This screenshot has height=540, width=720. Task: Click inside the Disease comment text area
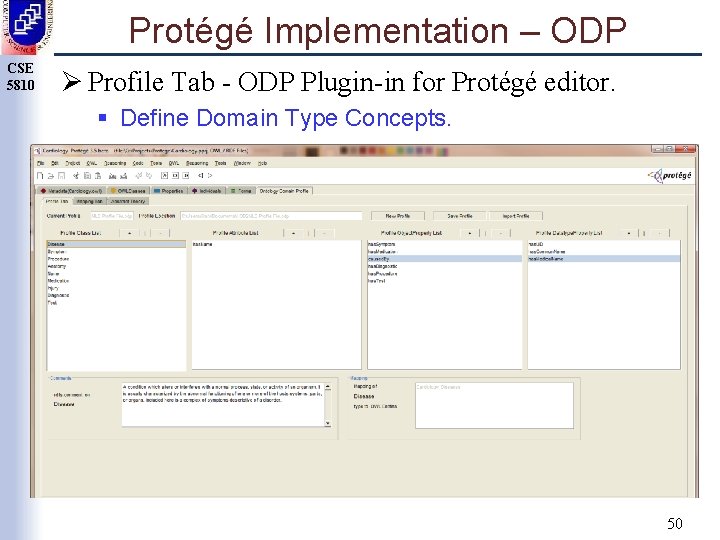(223, 405)
